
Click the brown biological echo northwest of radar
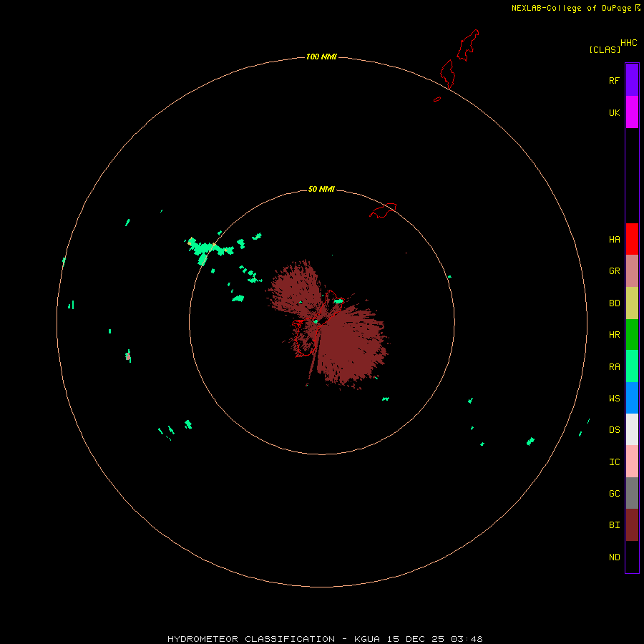295,288
